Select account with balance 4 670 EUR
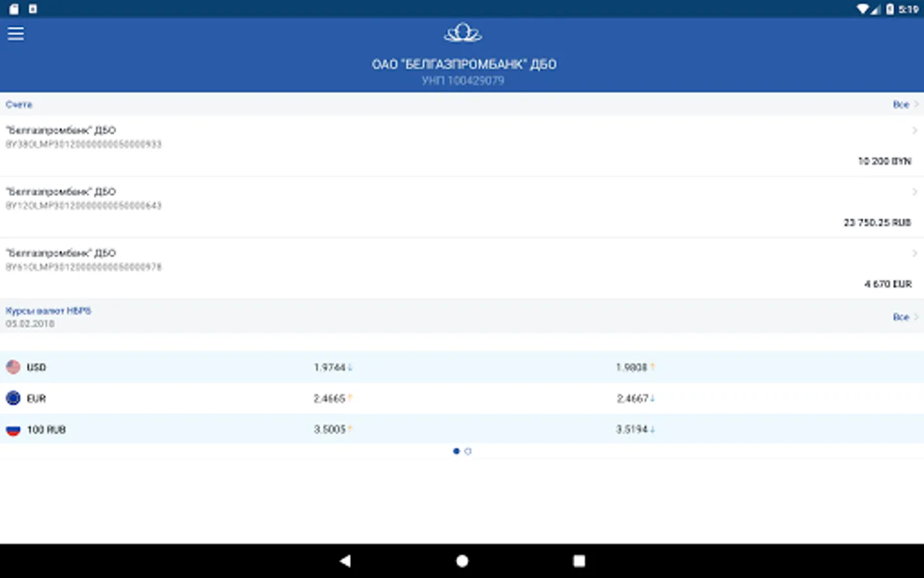The image size is (924, 578). pyautogui.click(x=462, y=268)
